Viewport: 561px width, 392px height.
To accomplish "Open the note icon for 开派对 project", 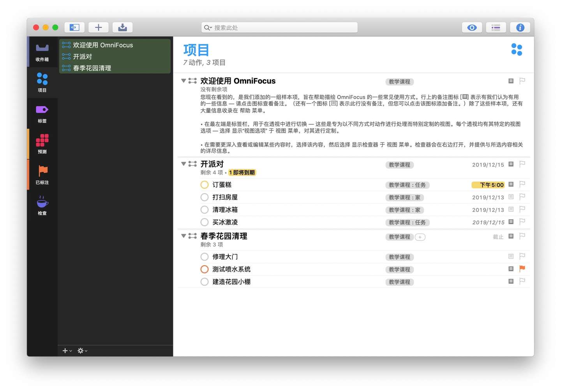I will click(511, 164).
